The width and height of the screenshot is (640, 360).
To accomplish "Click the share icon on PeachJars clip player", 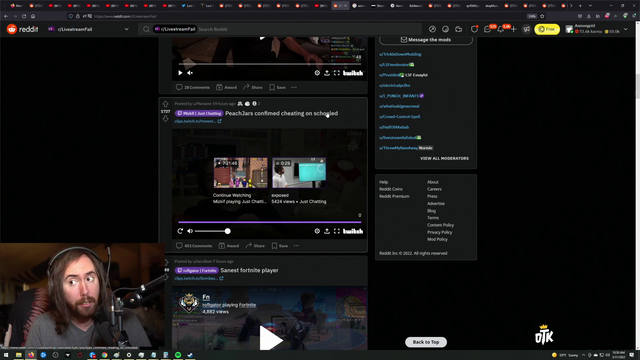I will click(327, 231).
